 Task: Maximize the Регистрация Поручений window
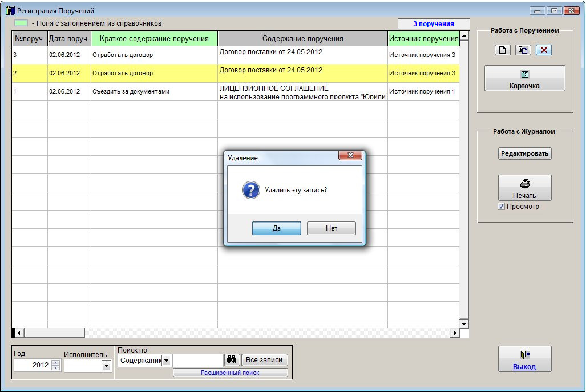(554, 10)
